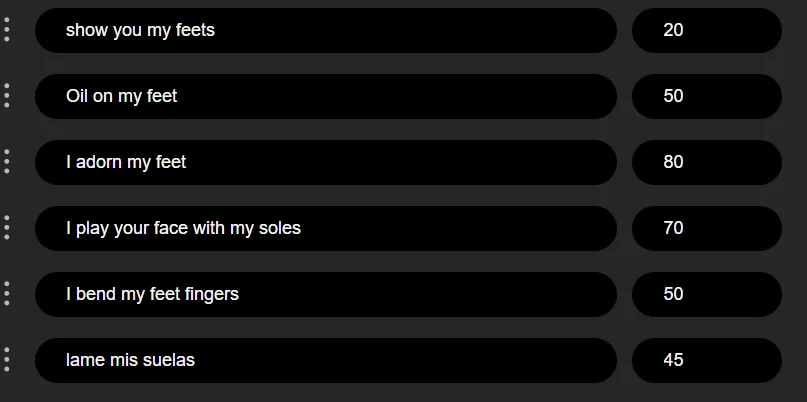Click the price field showing 45
The width and height of the screenshot is (807, 402).
click(x=706, y=360)
